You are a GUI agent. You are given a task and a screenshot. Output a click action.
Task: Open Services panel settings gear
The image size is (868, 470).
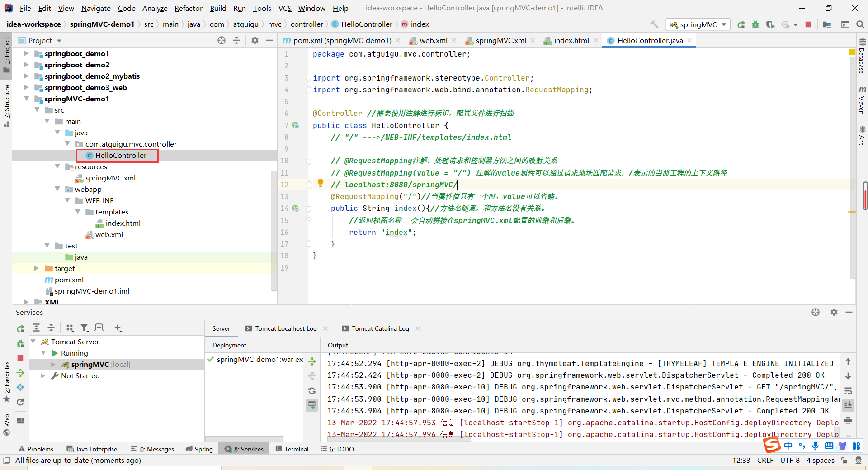pos(834,312)
